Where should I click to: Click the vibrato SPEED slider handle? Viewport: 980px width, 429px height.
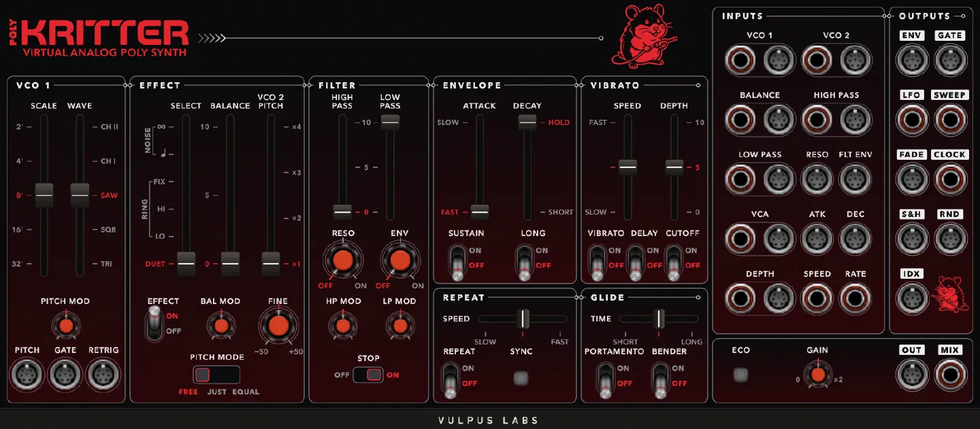pos(627,167)
